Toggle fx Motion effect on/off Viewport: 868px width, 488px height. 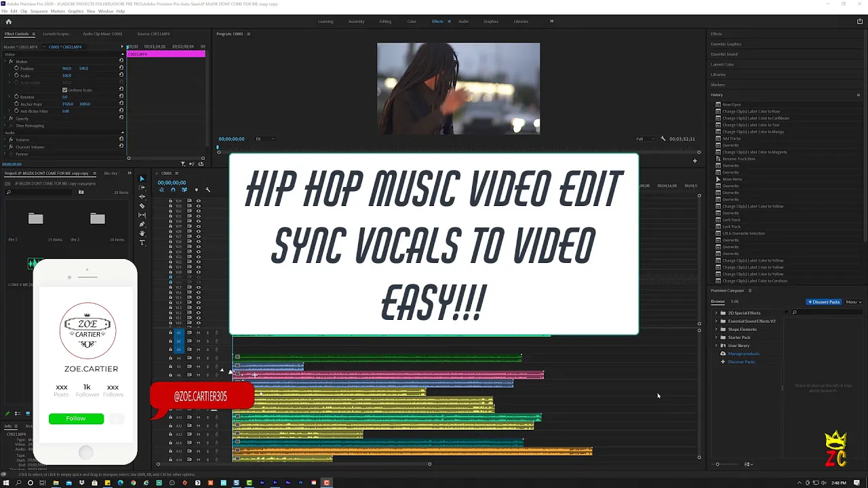pyautogui.click(x=11, y=61)
